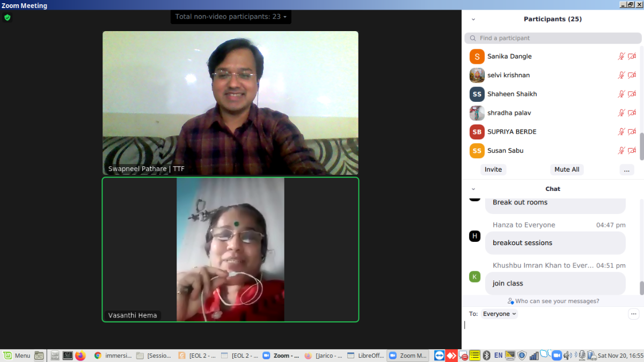Click the Find a participant search field
Viewport: 644px width, 362px height.
[553, 38]
